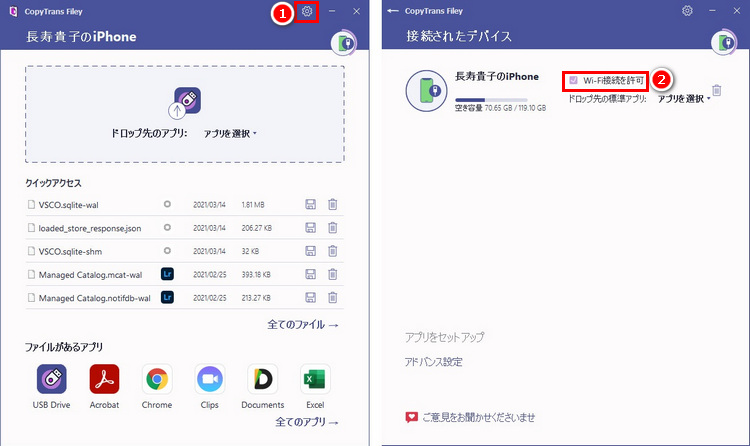
Task: Minimize the left CopyTrans Filey window
Action: pyautogui.click(x=332, y=11)
